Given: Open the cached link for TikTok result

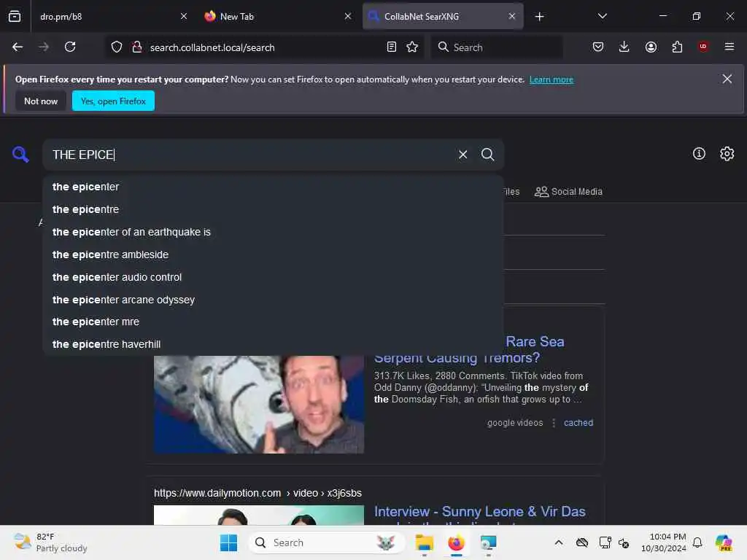Looking at the screenshot, I should pyautogui.click(x=578, y=422).
